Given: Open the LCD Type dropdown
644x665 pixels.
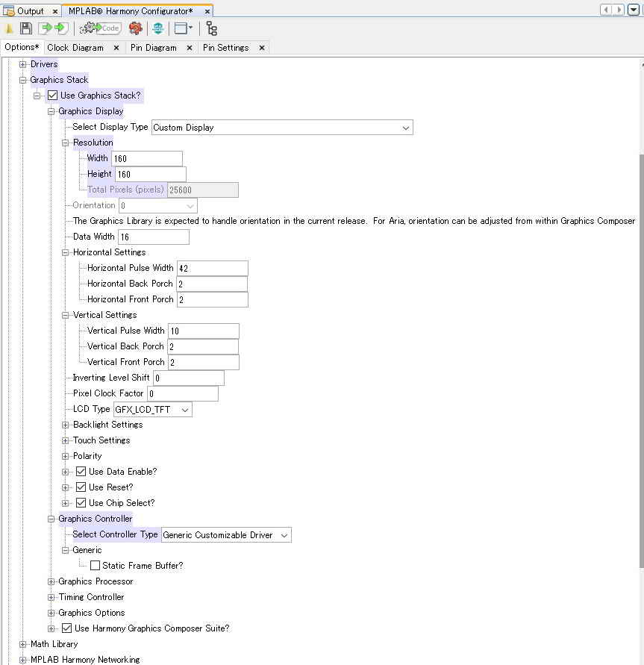Looking at the screenshot, I should point(153,410).
